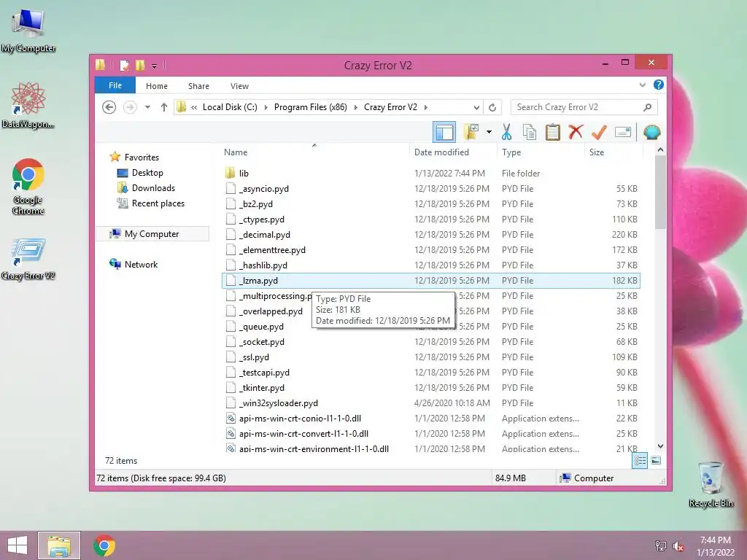
Task: Expand arrow after Program Files (x86) breadcrumb
Action: tap(355, 107)
